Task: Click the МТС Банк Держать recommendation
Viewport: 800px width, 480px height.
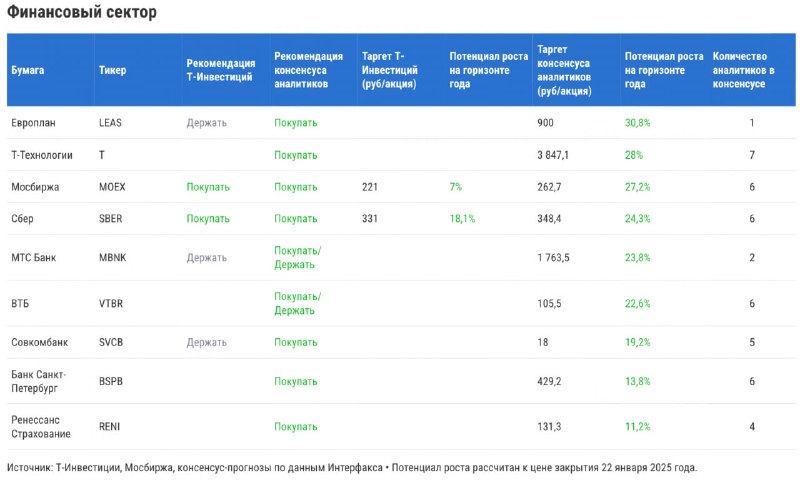Action: [x=206, y=258]
